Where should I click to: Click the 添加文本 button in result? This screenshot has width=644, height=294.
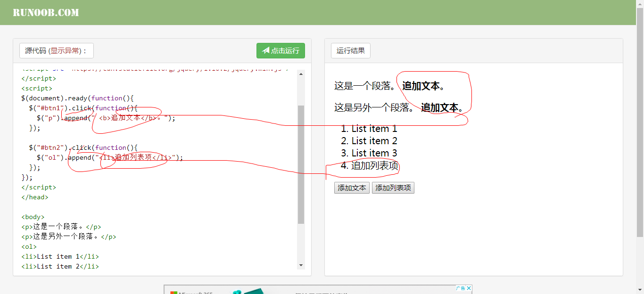tap(352, 188)
